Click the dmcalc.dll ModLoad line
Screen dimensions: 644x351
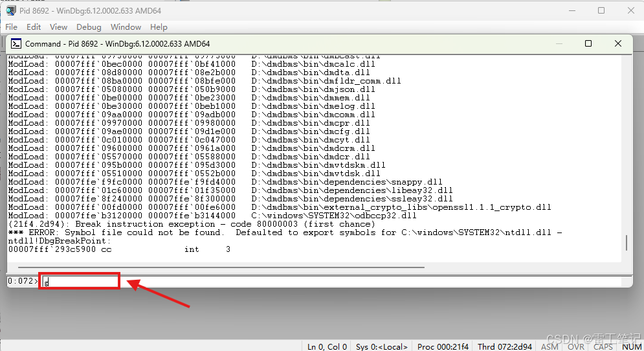pyautogui.click(x=192, y=64)
